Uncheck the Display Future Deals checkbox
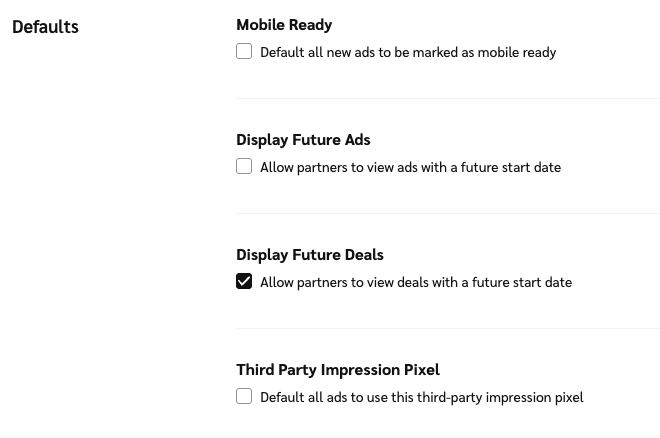This screenshot has height=438, width=660. 244,281
